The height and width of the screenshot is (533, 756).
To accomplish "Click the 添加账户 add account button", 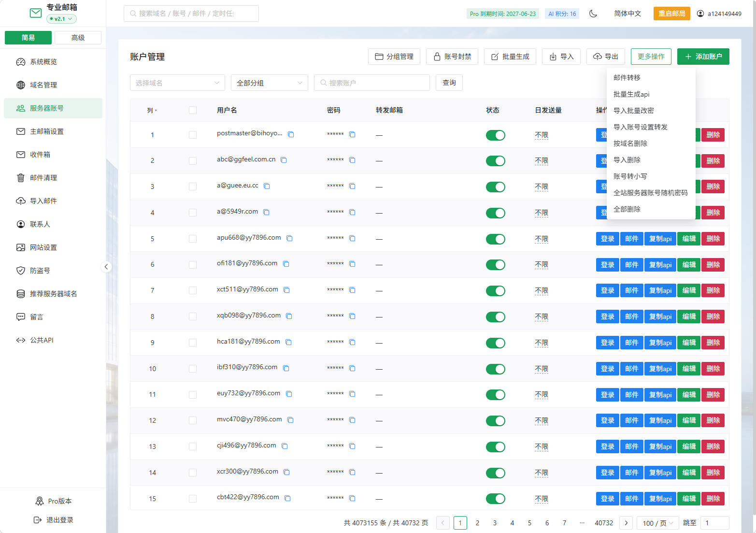I will [x=703, y=57].
